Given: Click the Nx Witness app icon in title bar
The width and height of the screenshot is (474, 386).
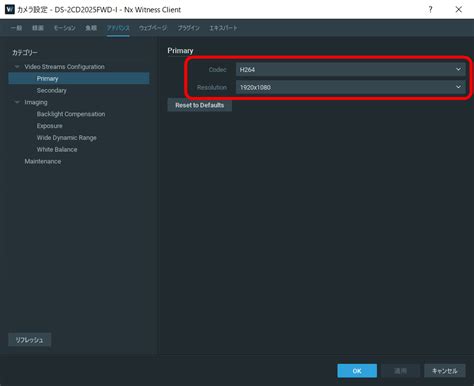Looking at the screenshot, I should pos(10,9).
